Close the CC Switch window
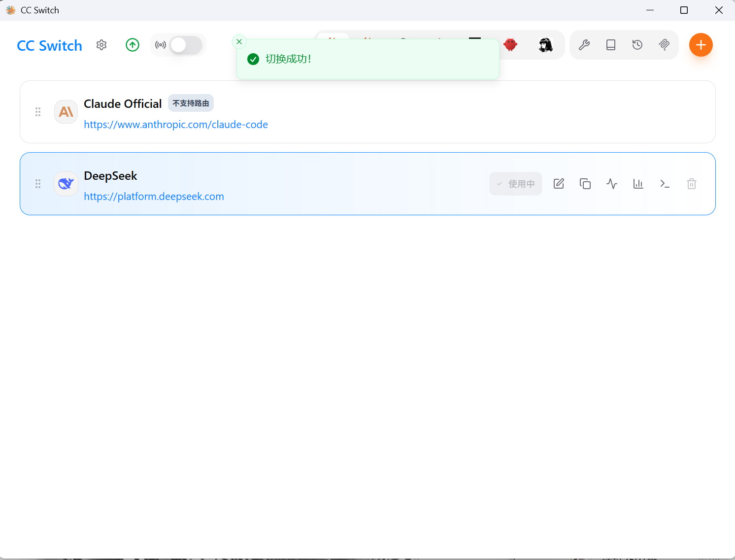The width and height of the screenshot is (735, 560). [719, 10]
